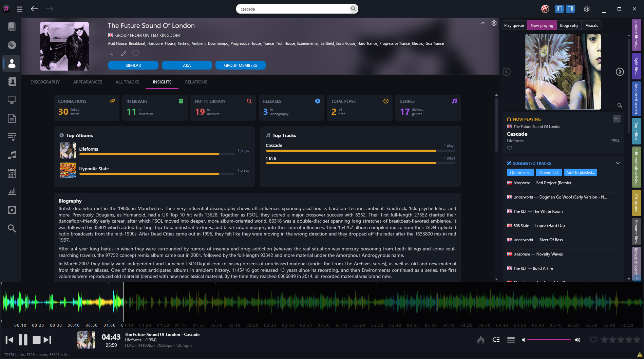Click the red ball icon in the title bar
The height and width of the screenshot is (359, 644).
545,9
